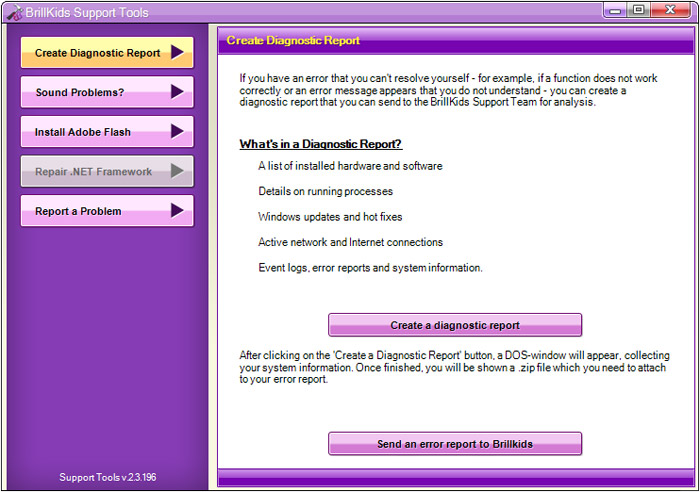Open the Sound Problems? section
The width and height of the screenshot is (700, 492).
(107, 92)
